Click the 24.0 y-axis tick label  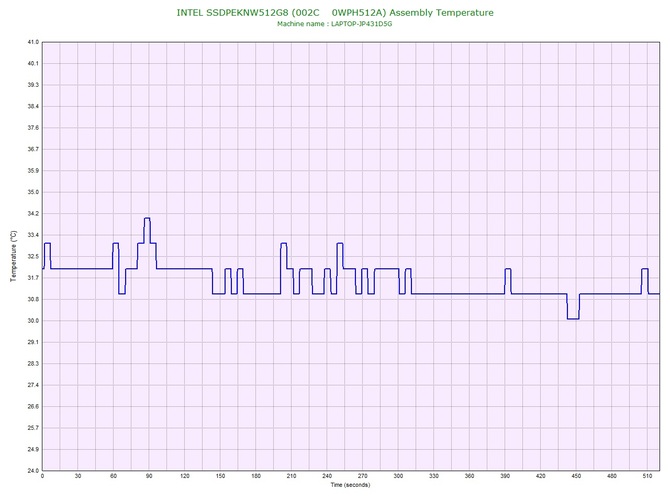33,470
